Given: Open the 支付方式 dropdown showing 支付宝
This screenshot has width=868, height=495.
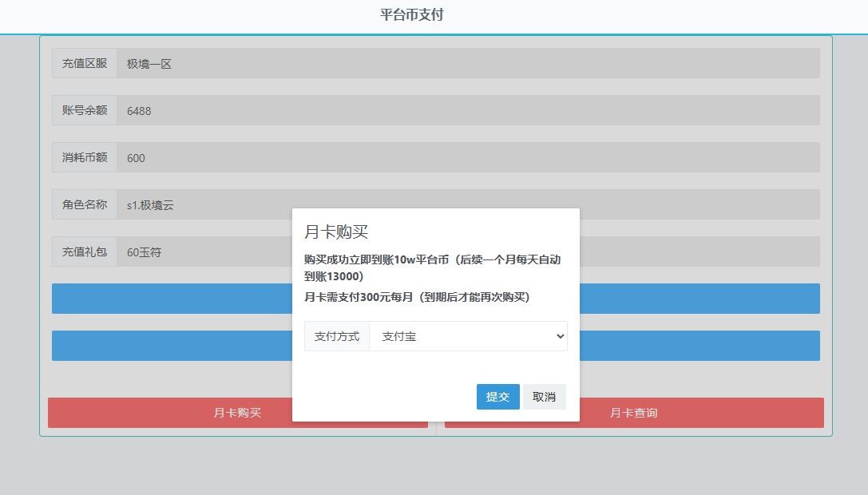Looking at the screenshot, I should pos(468,337).
